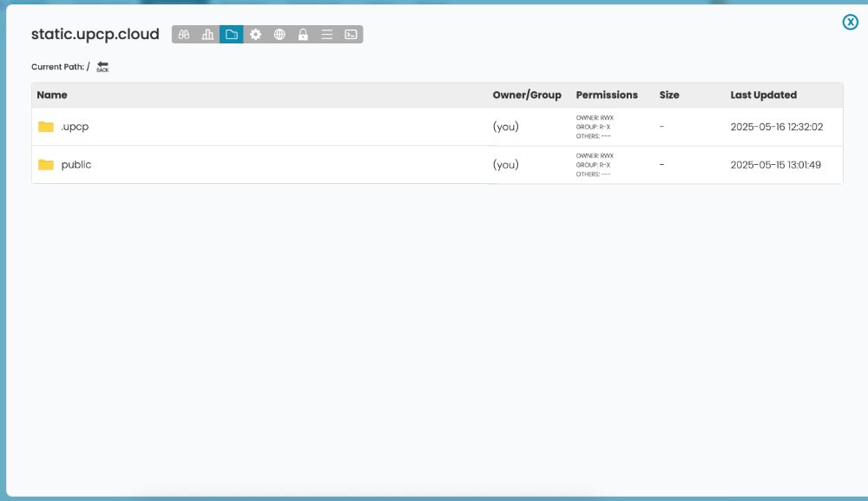This screenshot has width=868, height=501.
Task: Open the globe web settings tool
Action: (x=279, y=35)
